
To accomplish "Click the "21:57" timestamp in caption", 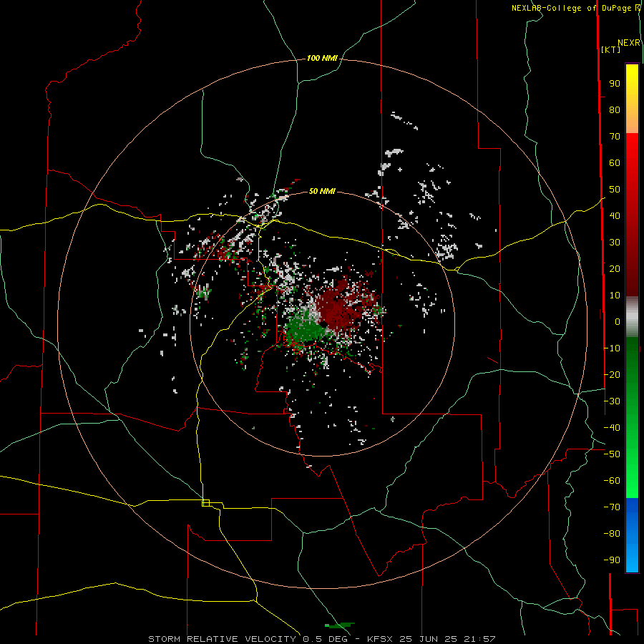I will pos(479,639).
